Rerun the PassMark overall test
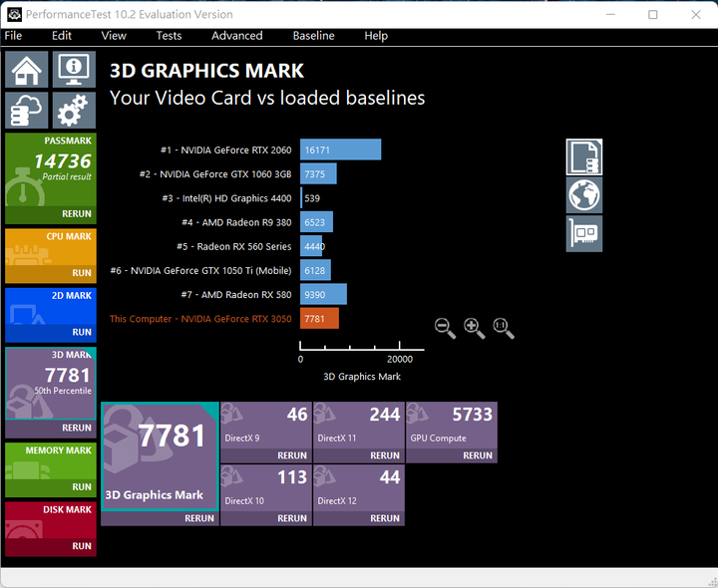Screen dimensions: 718x588 [x=51, y=214]
